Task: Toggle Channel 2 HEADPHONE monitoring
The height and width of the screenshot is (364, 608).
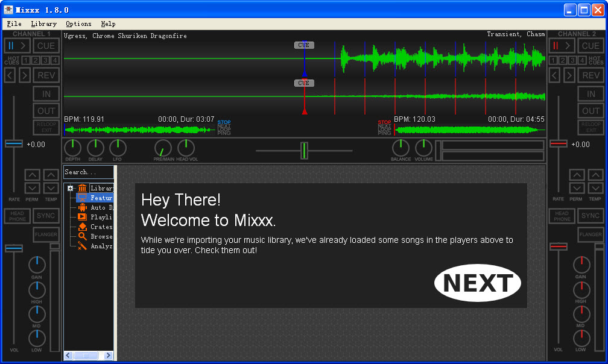Action: (x=562, y=216)
